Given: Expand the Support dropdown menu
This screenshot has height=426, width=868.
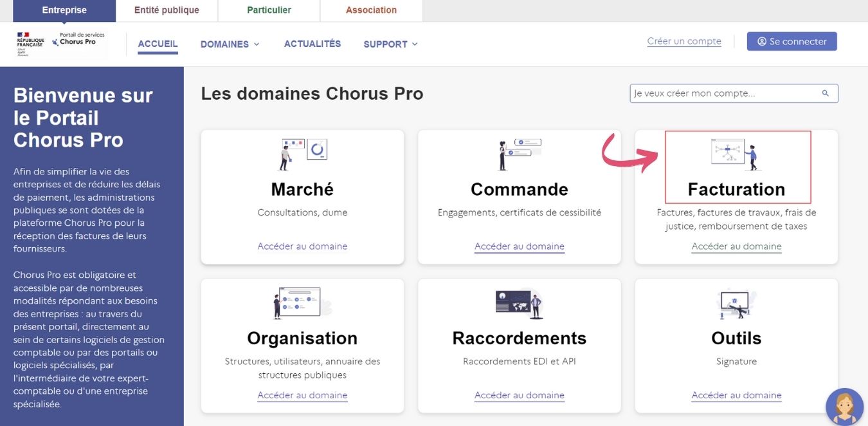Looking at the screenshot, I should point(390,44).
